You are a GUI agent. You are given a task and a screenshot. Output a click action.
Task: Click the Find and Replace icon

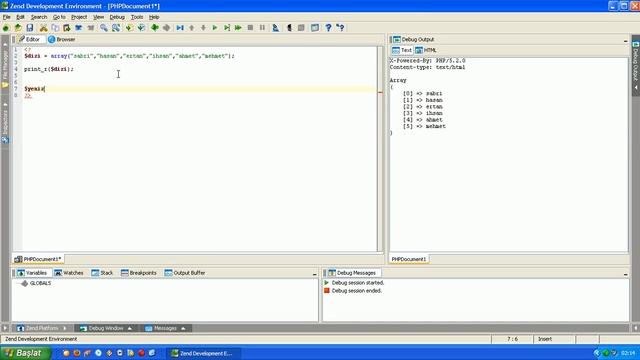click(x=116, y=28)
